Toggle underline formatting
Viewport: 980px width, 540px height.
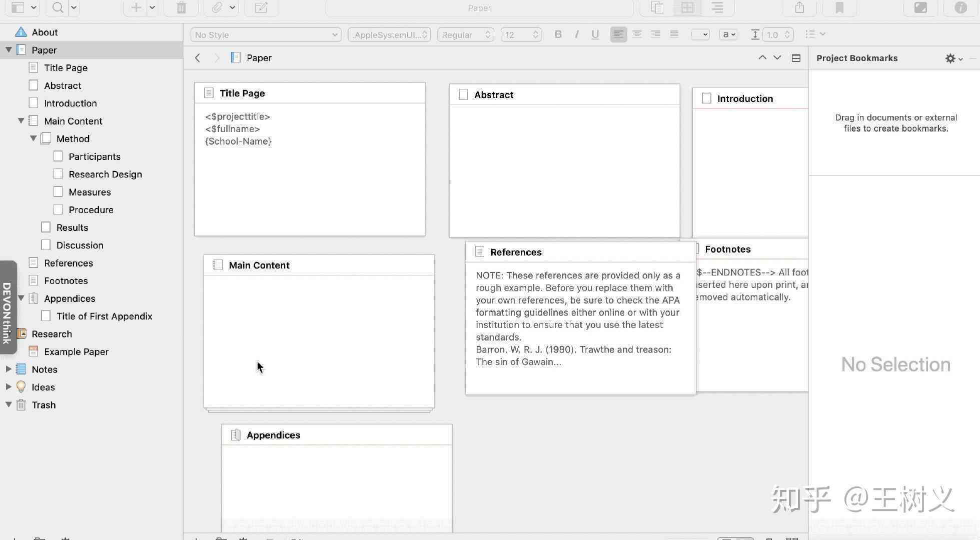[x=595, y=34]
